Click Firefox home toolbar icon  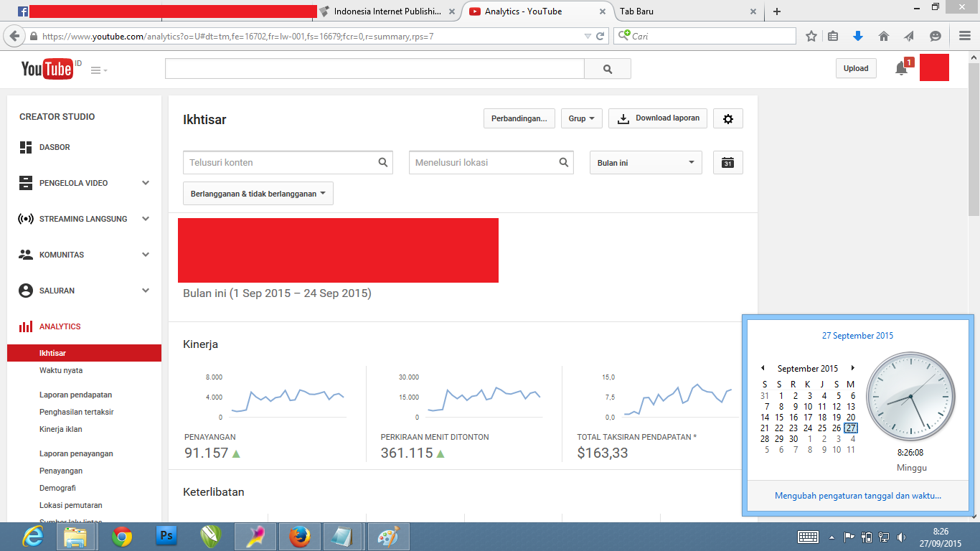pos(884,36)
